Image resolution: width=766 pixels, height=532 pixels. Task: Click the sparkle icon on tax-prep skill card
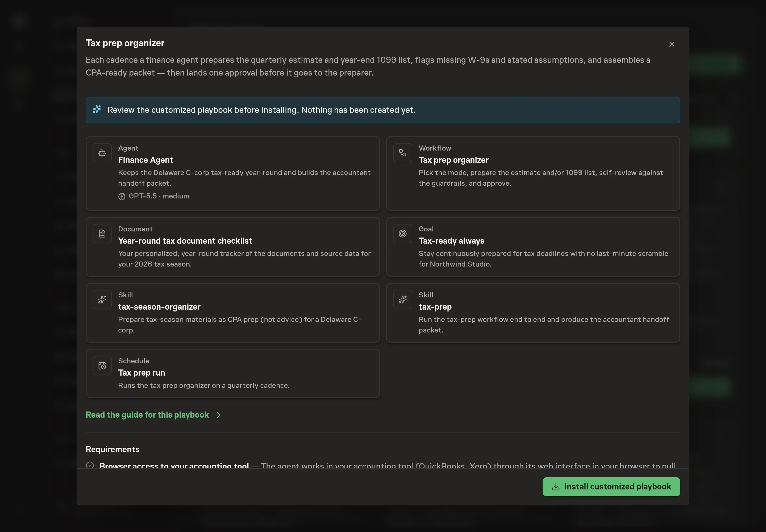[x=402, y=300]
